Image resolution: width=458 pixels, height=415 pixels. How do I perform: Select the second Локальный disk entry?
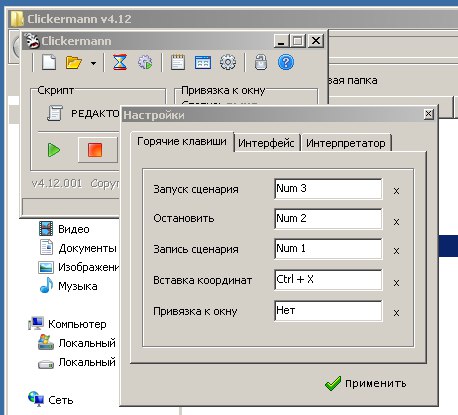[x=77, y=362]
